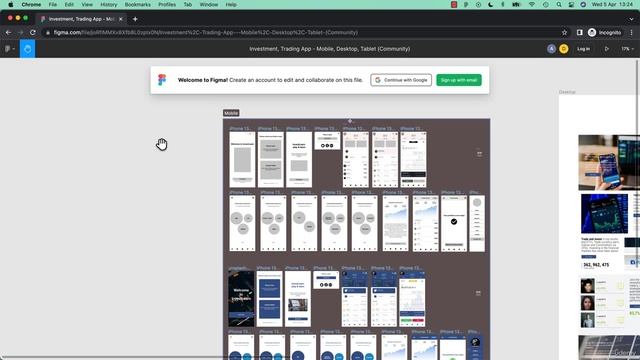Open the Chrome app menu

(x=31, y=4)
